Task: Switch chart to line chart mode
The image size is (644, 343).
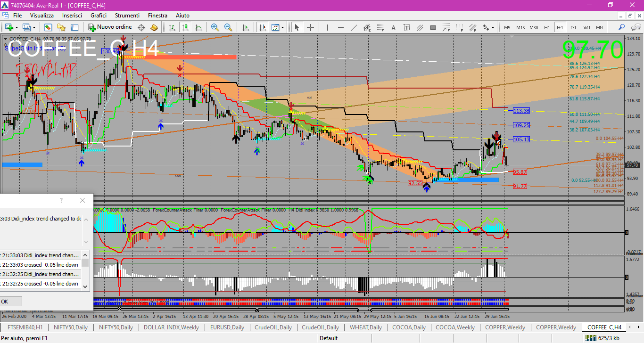Action: coord(198,27)
